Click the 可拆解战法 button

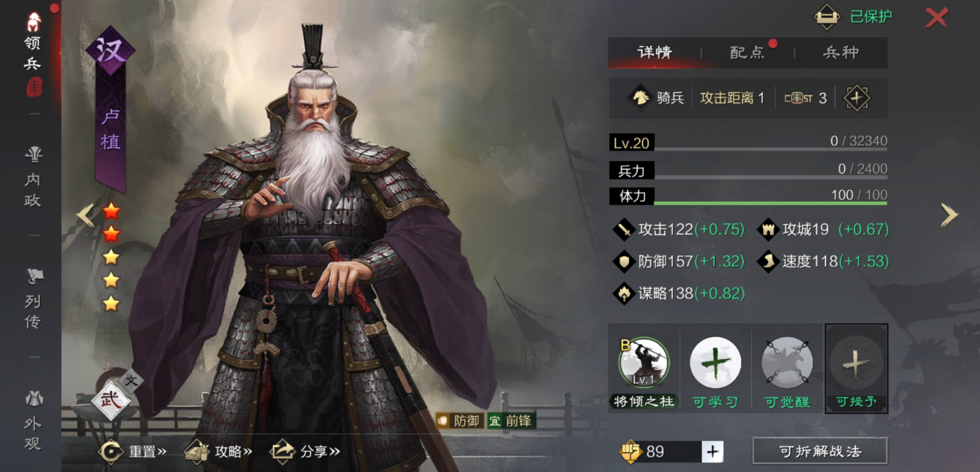(820, 451)
